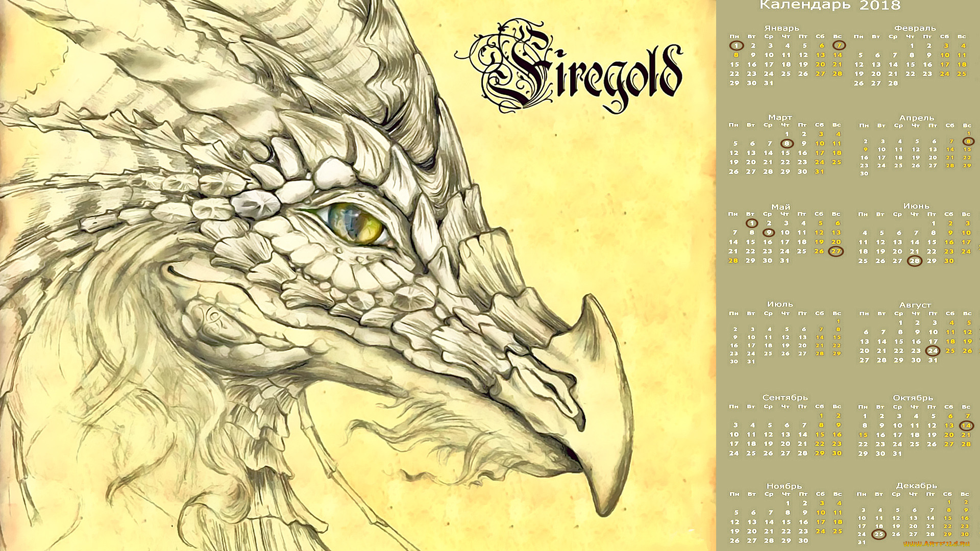This screenshot has height=551, width=980.
Task: Select circled date 27 in Май
Action: pyautogui.click(x=836, y=251)
